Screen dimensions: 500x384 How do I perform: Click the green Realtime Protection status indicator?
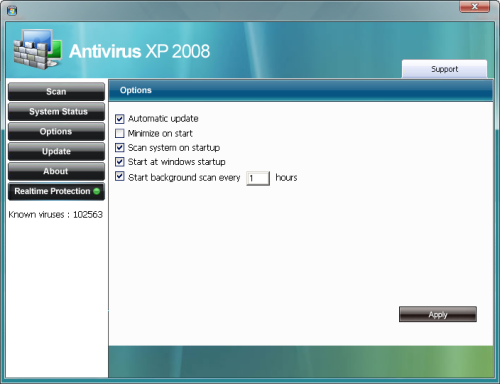point(97,191)
